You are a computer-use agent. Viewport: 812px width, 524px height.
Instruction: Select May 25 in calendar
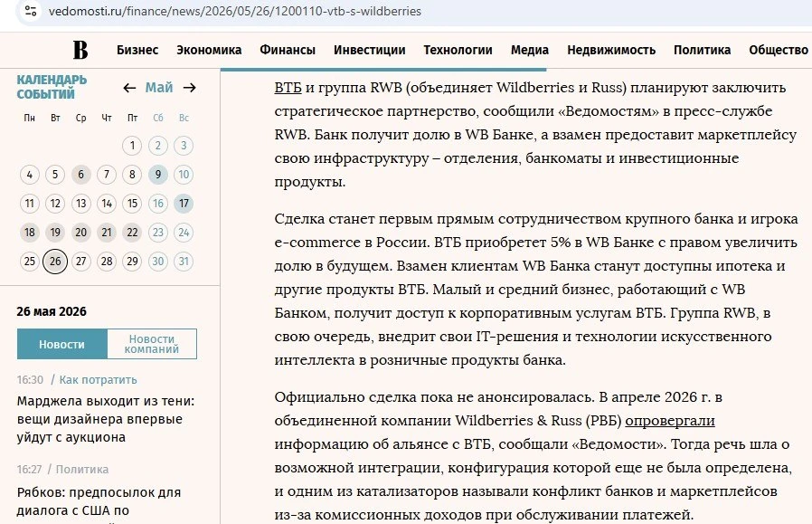pyautogui.click(x=30, y=262)
